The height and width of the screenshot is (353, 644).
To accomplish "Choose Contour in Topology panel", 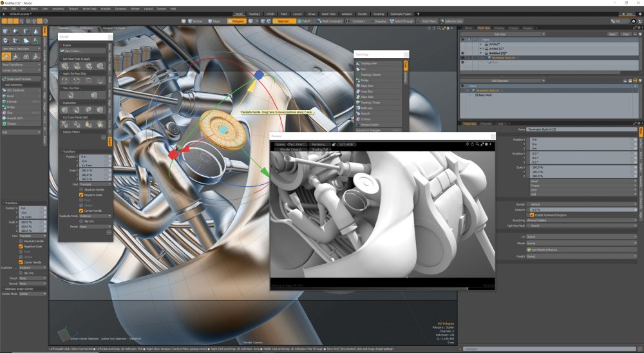I will [x=378, y=119].
